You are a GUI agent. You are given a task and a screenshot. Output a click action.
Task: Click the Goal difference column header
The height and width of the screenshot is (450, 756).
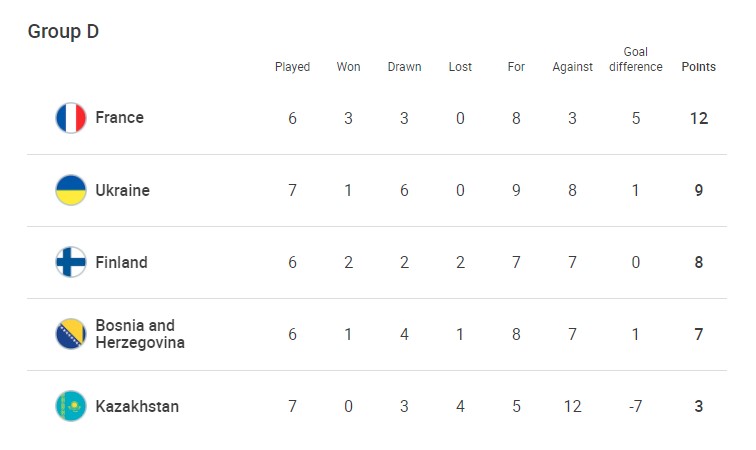(636, 60)
